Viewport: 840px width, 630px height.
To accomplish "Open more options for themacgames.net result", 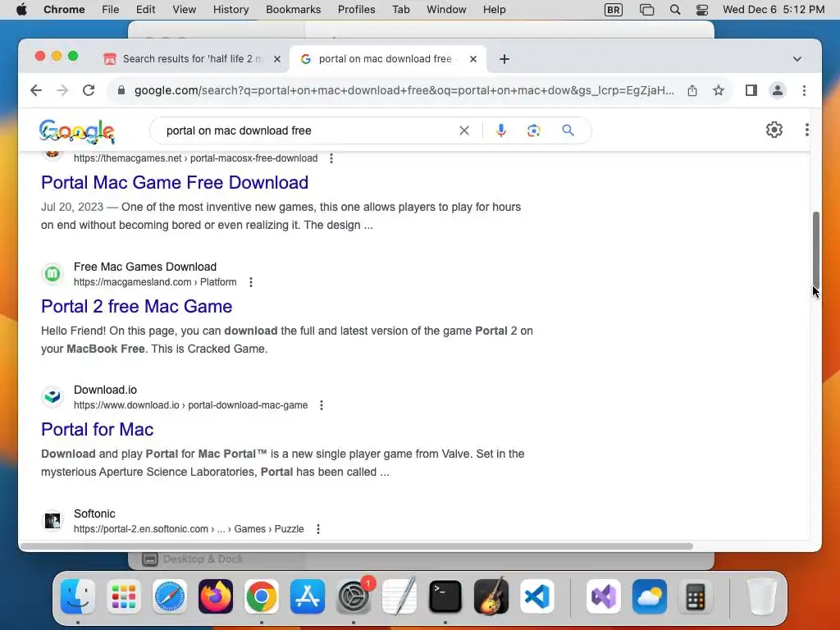I will 331,158.
